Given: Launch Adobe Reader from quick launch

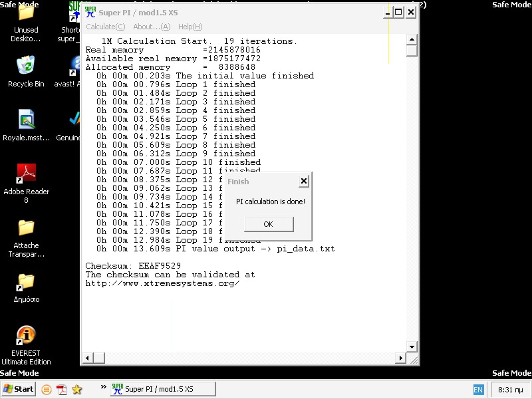Looking at the screenshot, I should 62,390.
